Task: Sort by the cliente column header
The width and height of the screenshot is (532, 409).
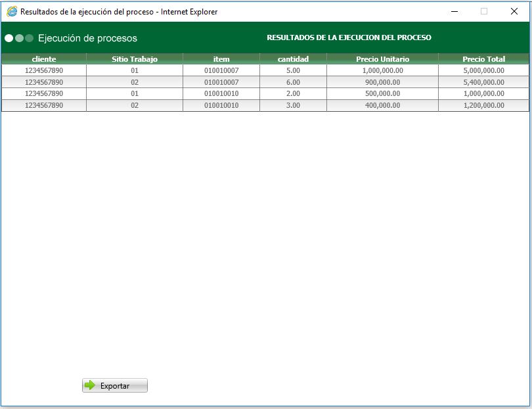Action: tap(43, 59)
